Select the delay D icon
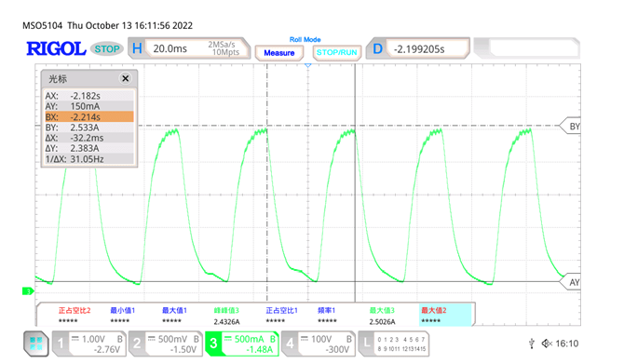 pyautogui.click(x=377, y=49)
